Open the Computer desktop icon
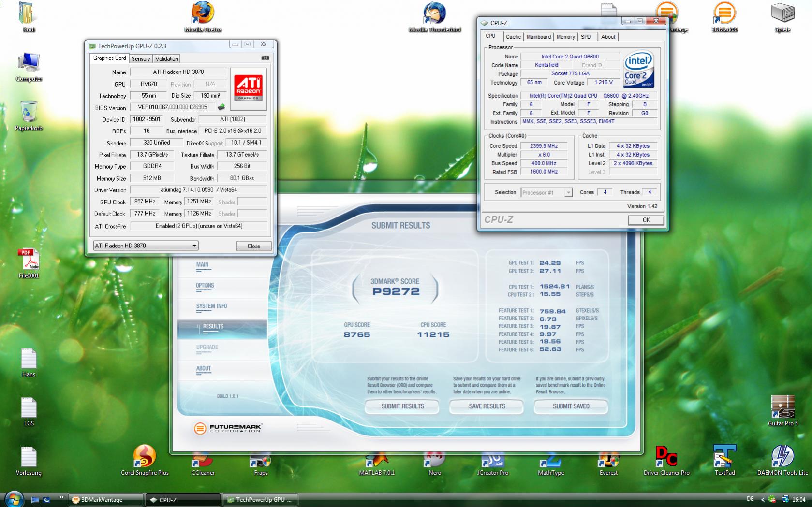Screen dimensions: 812x507 click(x=29, y=67)
